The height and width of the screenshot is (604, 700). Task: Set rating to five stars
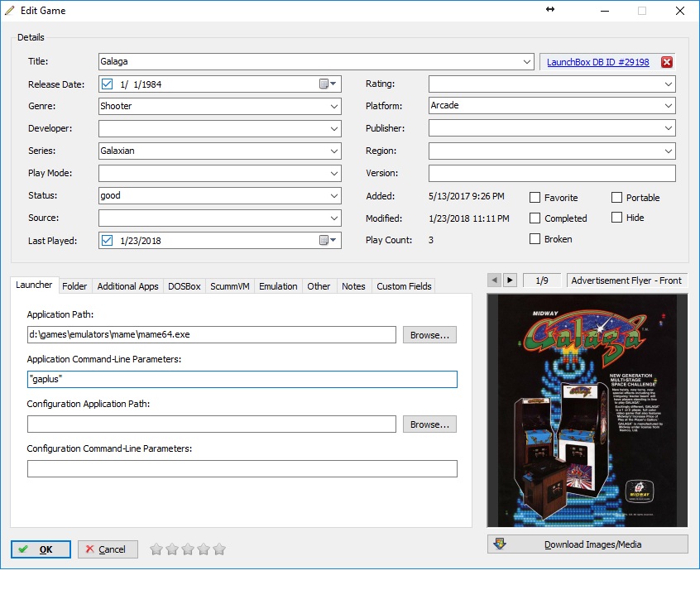(219, 549)
